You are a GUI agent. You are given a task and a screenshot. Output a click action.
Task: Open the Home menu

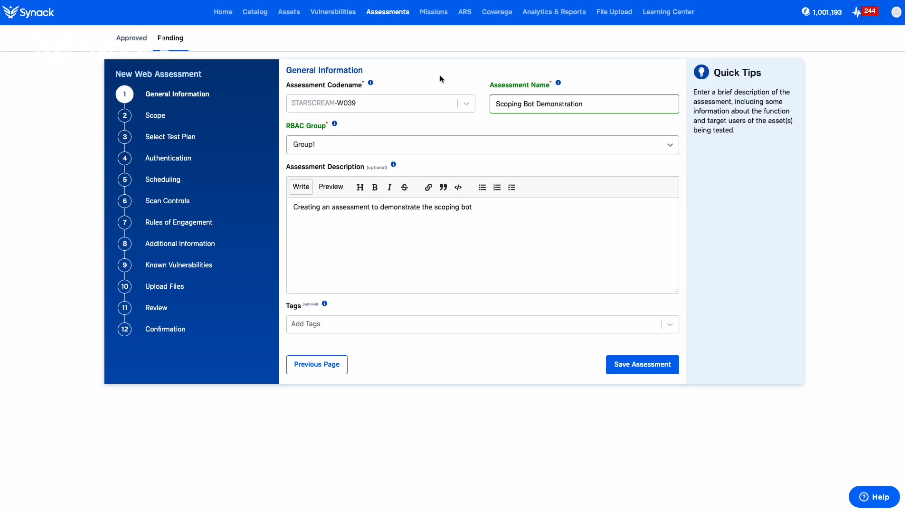tap(223, 12)
